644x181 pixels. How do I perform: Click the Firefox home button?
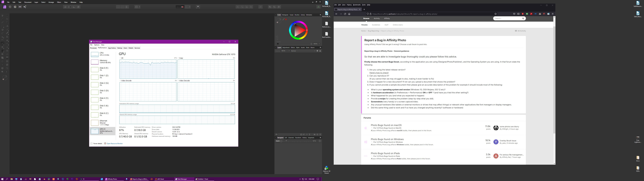pyautogui.click(x=349, y=14)
